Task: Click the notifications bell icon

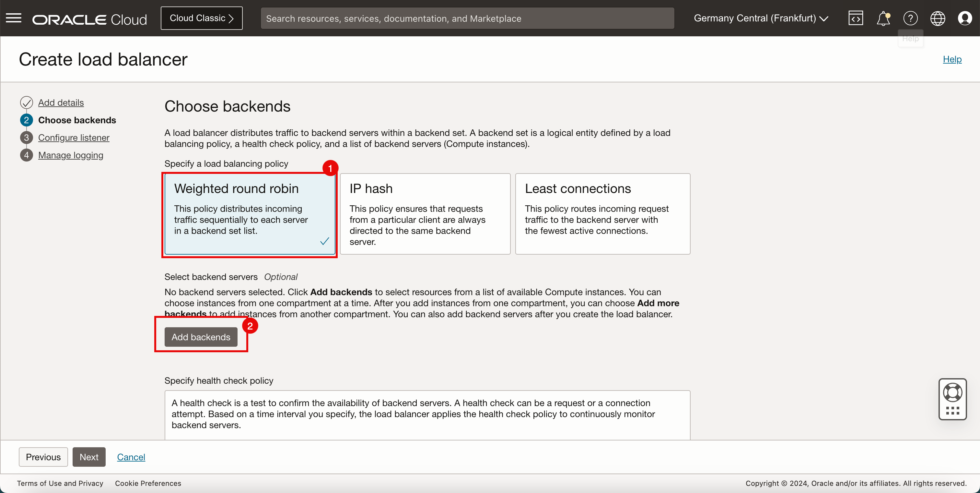Action: click(884, 18)
